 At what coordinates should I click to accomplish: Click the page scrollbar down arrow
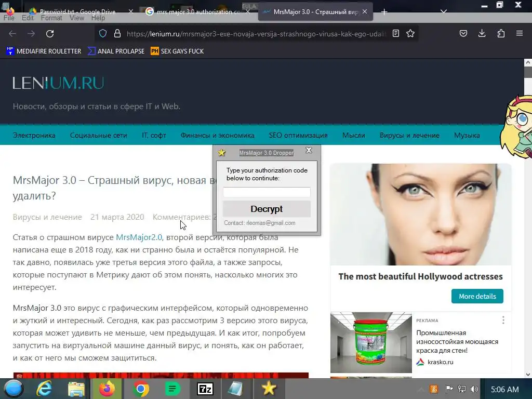(x=528, y=375)
